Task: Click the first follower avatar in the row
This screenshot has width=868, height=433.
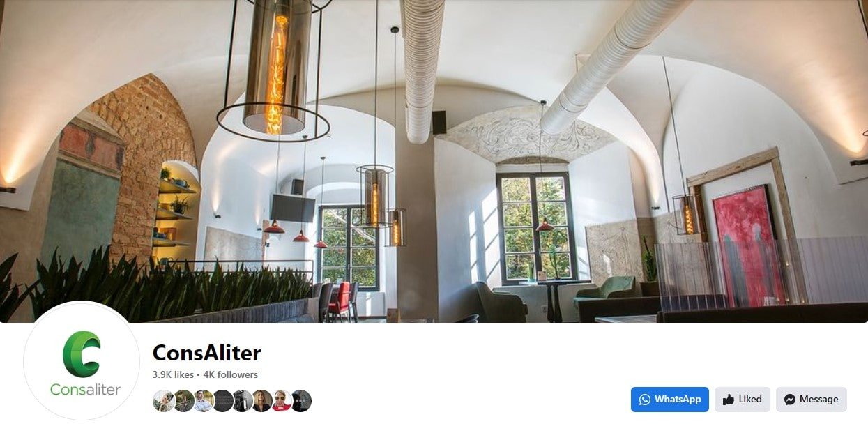Action: (163, 401)
